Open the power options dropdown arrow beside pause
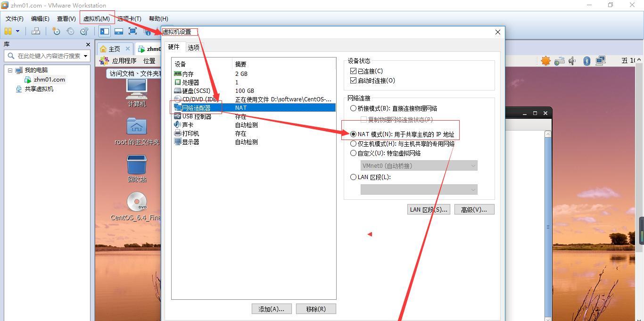The image size is (644, 321). [18, 31]
